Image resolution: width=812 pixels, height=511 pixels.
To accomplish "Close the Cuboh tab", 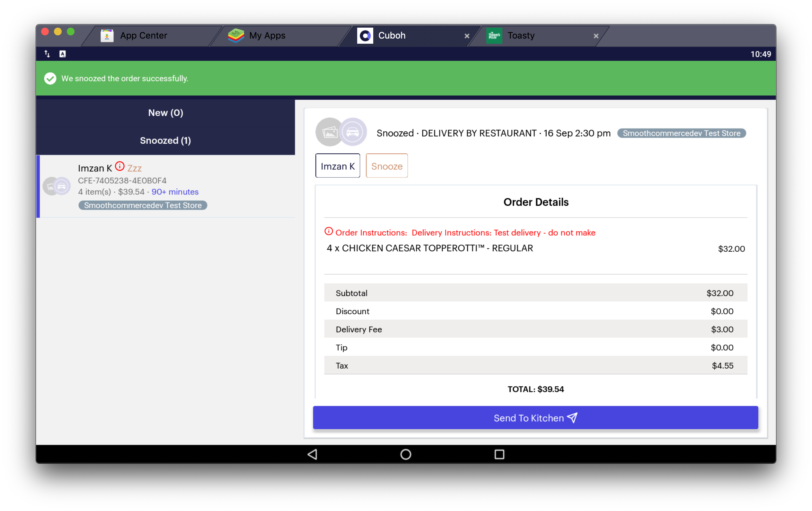I will (x=467, y=36).
